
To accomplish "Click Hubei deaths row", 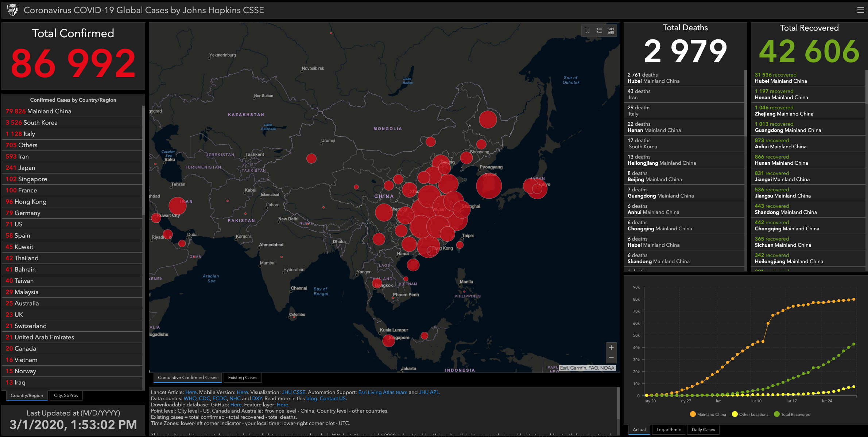I will pos(684,78).
